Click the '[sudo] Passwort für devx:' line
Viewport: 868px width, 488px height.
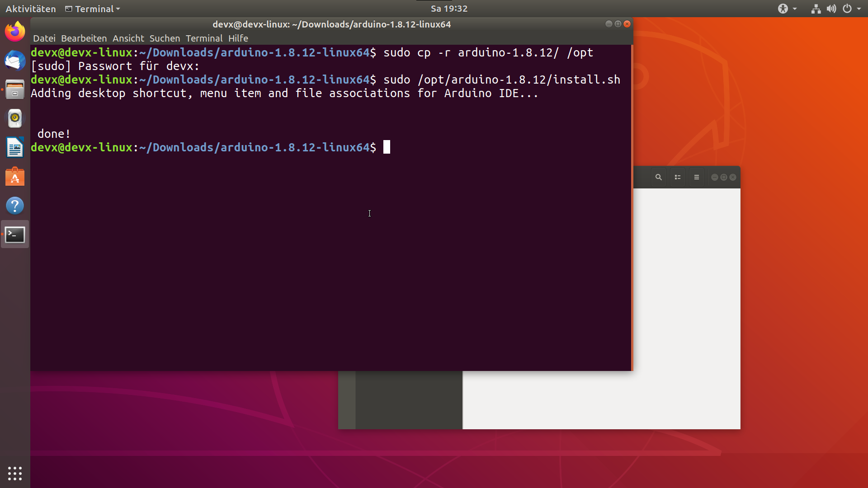pos(115,66)
